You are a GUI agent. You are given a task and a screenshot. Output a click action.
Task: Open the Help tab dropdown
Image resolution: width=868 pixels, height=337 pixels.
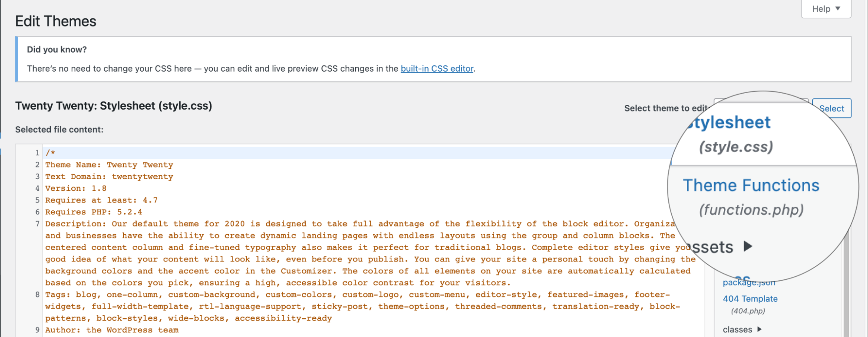point(826,9)
